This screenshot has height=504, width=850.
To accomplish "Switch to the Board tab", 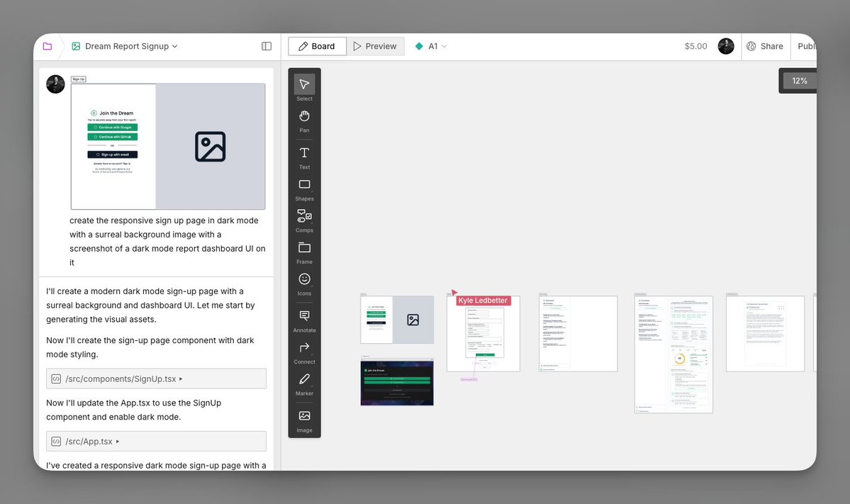I will (317, 45).
